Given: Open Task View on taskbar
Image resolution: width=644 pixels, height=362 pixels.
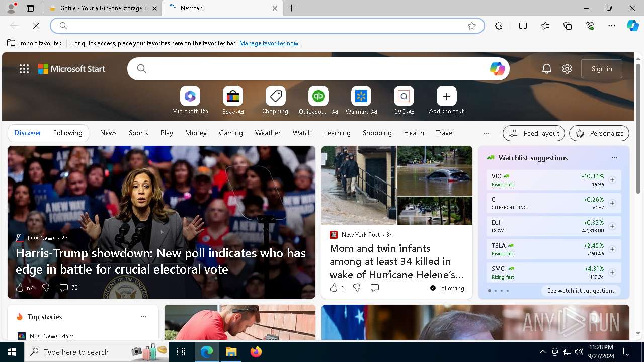Looking at the screenshot, I should click(x=181, y=352).
